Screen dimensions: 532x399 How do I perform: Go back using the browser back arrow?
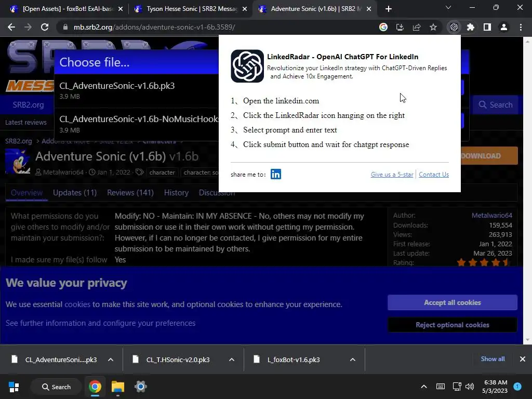[x=11, y=27]
